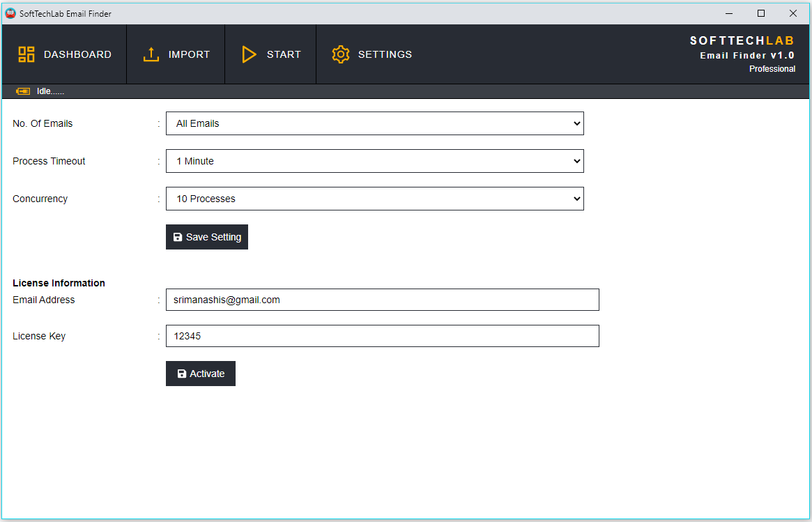Click the Process Timeout label
This screenshot has height=522, width=812.
pos(49,161)
